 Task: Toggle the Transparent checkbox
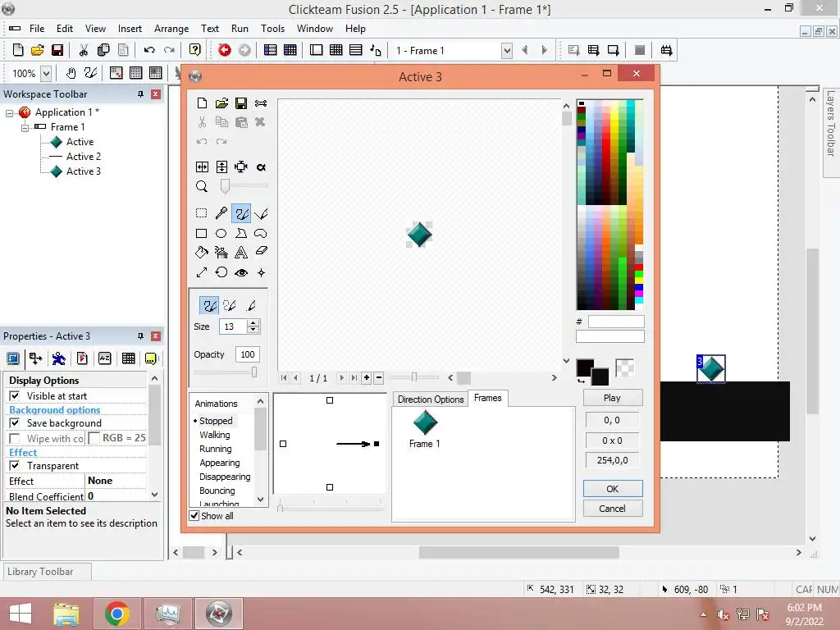point(15,466)
